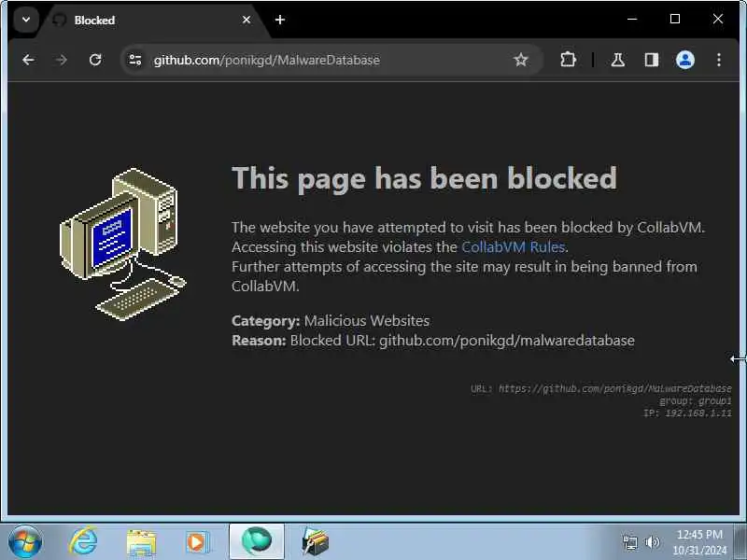747x560 pixels.
Task: Open the CollabVM Rules link
Action: coord(513,246)
